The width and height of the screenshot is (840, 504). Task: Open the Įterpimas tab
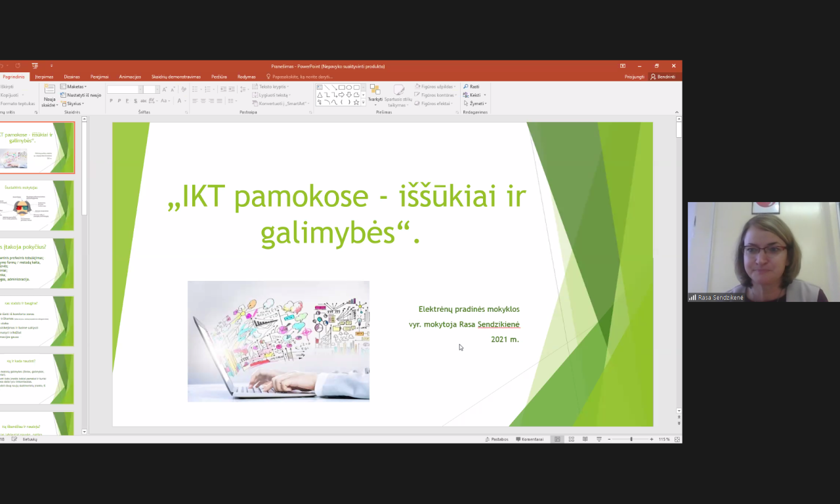tap(44, 77)
